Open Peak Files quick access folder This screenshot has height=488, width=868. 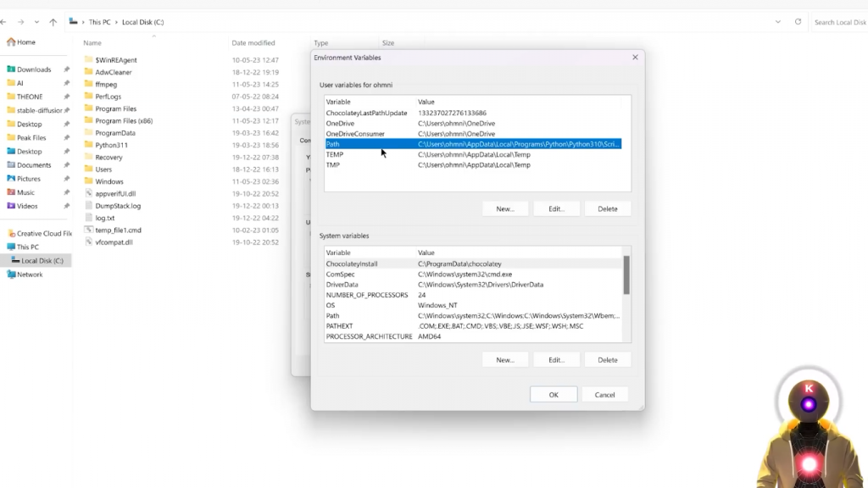26,138
